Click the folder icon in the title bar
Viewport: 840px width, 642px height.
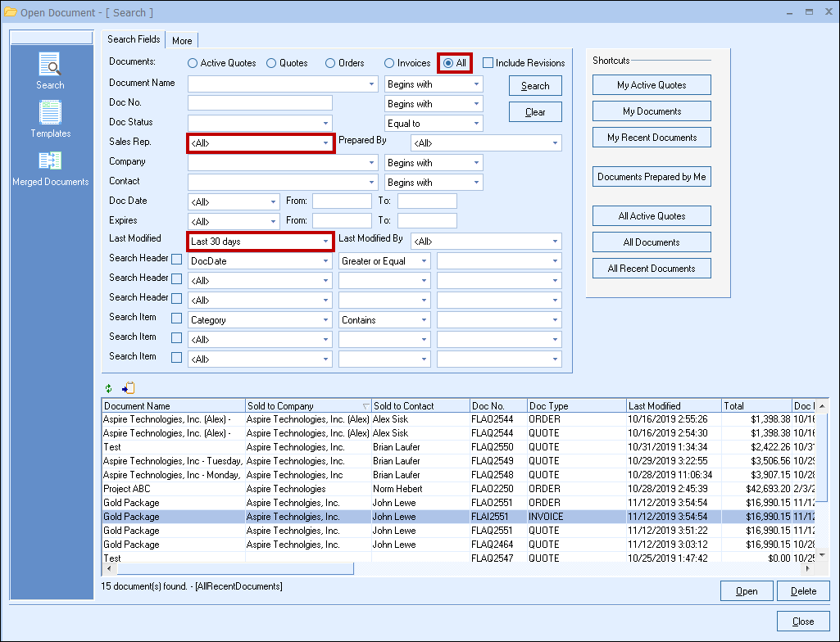pyautogui.click(x=11, y=12)
